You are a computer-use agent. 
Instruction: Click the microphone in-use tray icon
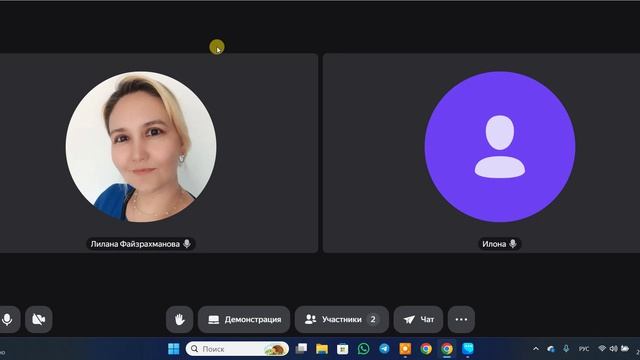click(566, 349)
